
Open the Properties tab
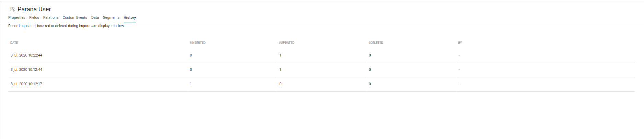pyautogui.click(x=16, y=17)
